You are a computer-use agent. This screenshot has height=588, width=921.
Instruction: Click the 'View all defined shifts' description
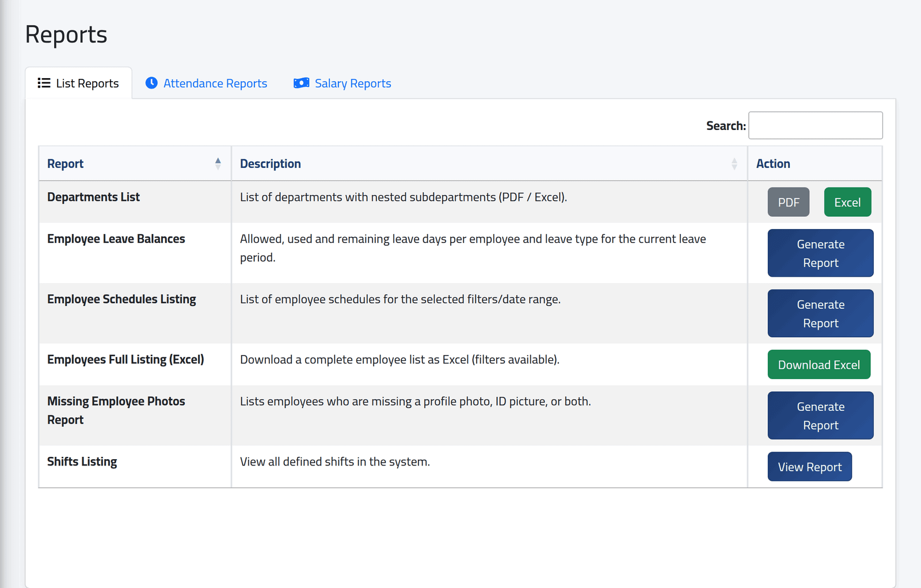(334, 461)
